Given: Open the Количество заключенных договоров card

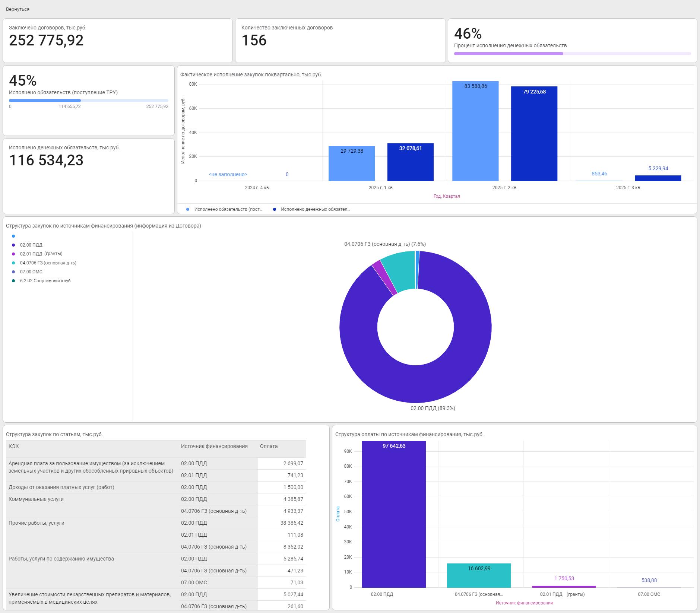Looking at the screenshot, I should click(x=340, y=40).
